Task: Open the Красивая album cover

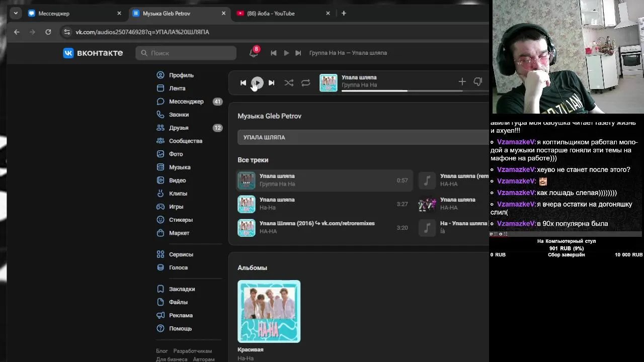Action: (269, 311)
